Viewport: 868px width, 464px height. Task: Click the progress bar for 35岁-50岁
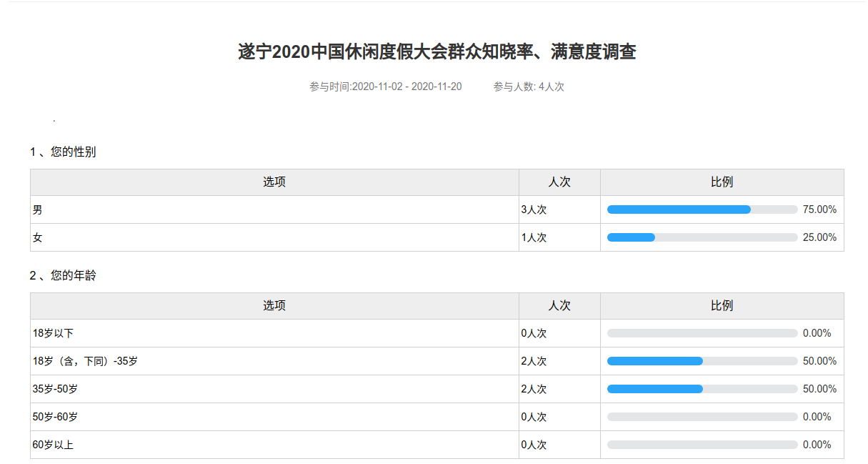[702, 389]
